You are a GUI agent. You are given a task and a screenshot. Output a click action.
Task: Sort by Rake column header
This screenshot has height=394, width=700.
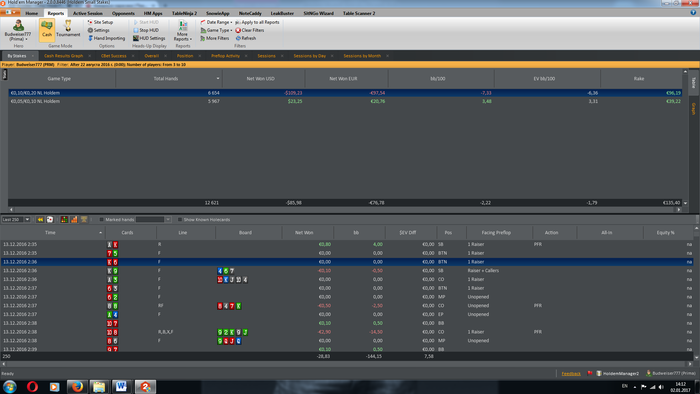(639, 79)
